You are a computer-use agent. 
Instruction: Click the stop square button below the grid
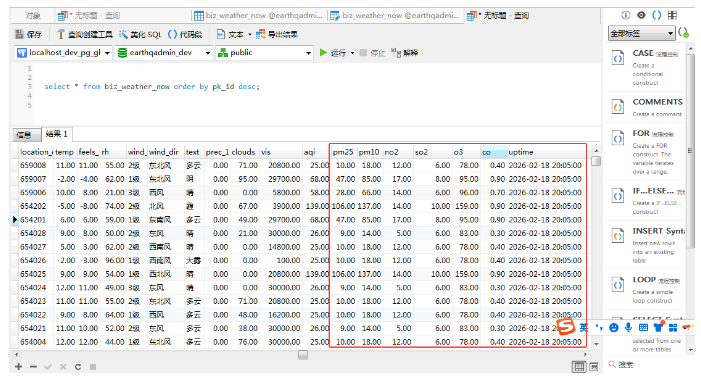93,367
